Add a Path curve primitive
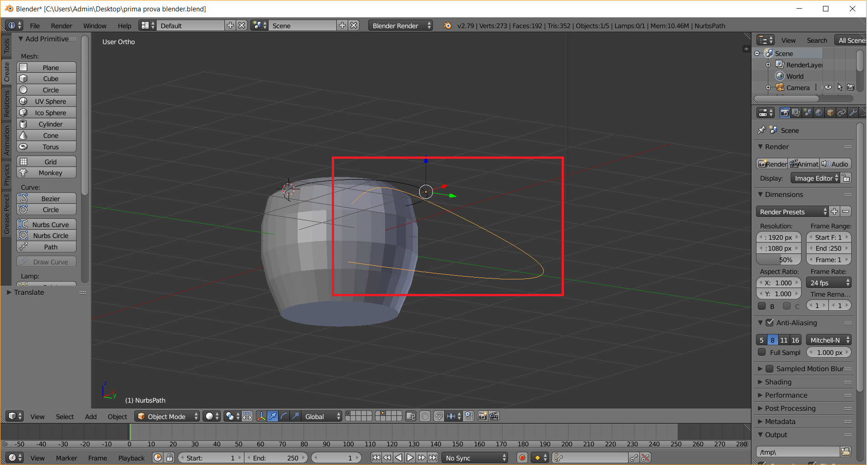 tap(46, 247)
